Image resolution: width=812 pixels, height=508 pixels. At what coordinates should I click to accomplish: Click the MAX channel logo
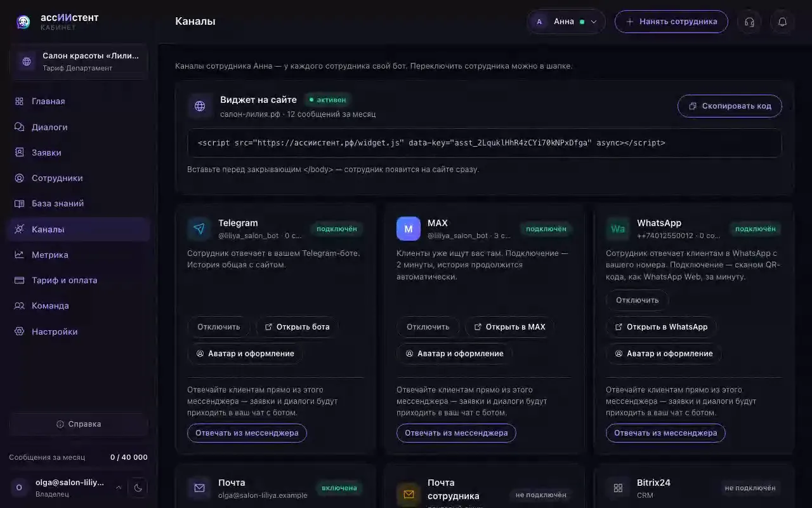tap(409, 229)
